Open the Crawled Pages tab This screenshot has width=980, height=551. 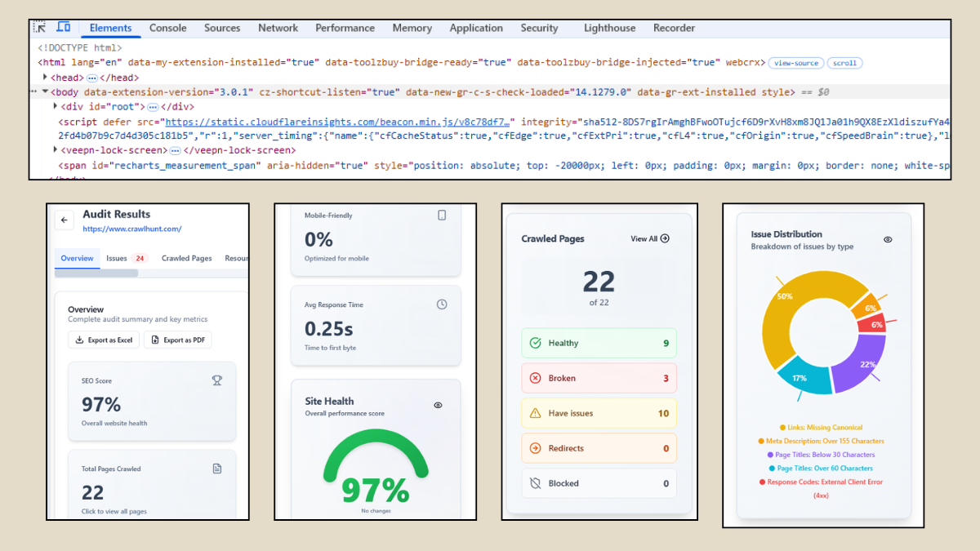186,258
